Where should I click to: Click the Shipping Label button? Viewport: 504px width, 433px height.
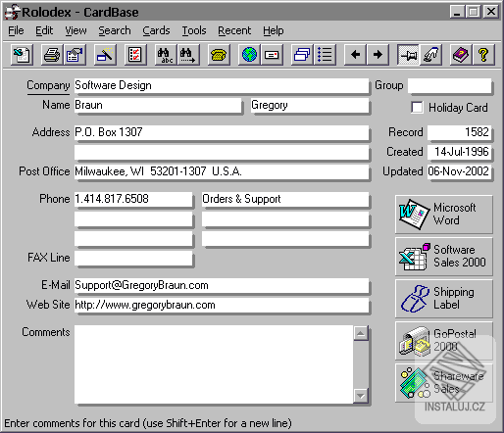click(x=443, y=299)
